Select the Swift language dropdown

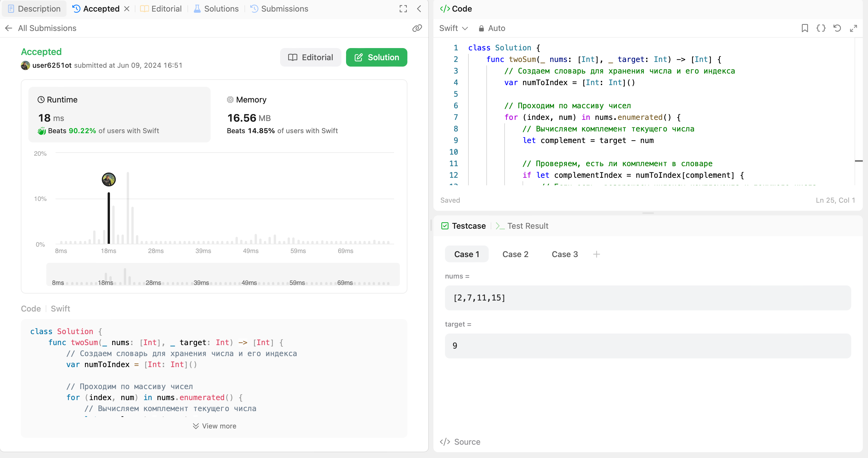(x=453, y=28)
